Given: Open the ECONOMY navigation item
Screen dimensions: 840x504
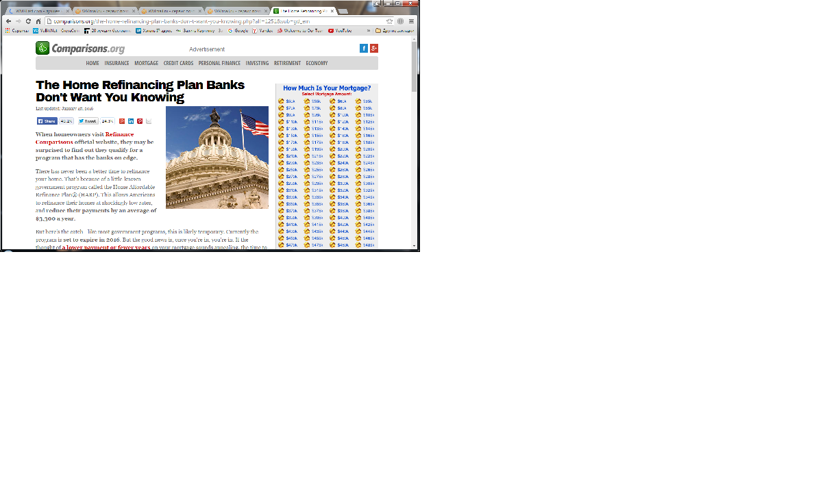Looking at the screenshot, I should coord(317,63).
